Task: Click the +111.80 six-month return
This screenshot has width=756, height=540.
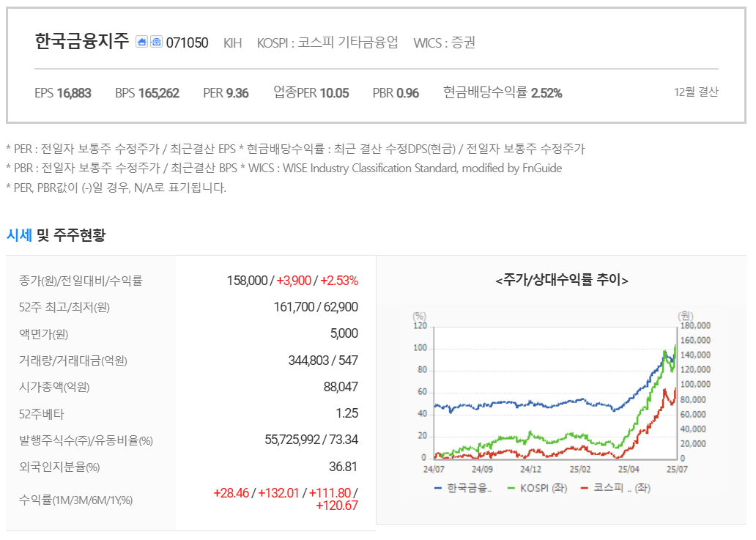Action: pos(330,493)
